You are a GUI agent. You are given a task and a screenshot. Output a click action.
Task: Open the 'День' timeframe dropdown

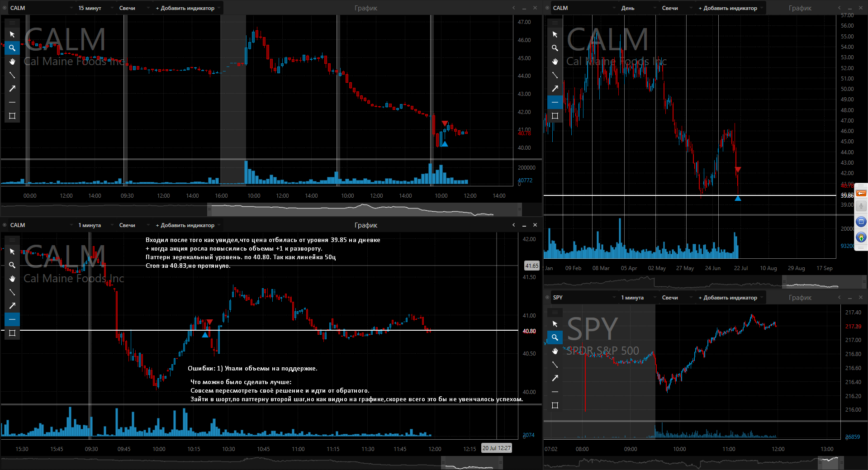tap(638, 8)
